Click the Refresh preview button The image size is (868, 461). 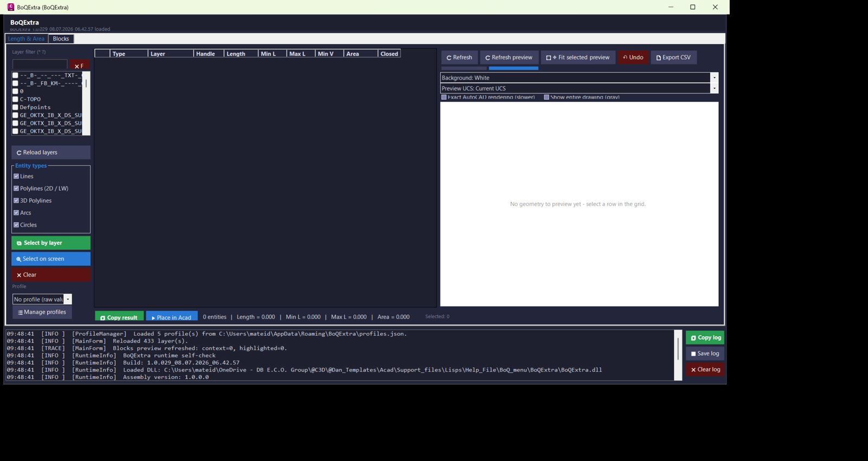[509, 57]
